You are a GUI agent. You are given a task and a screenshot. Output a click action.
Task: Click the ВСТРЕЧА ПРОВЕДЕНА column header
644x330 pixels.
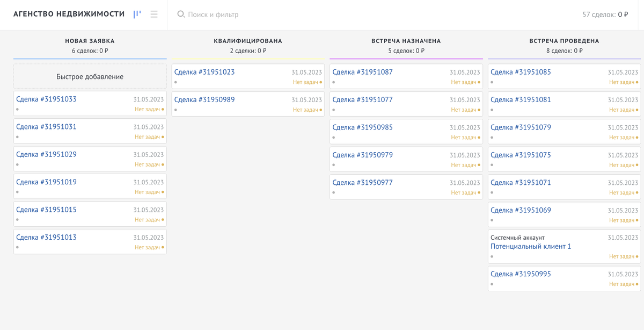(x=563, y=40)
